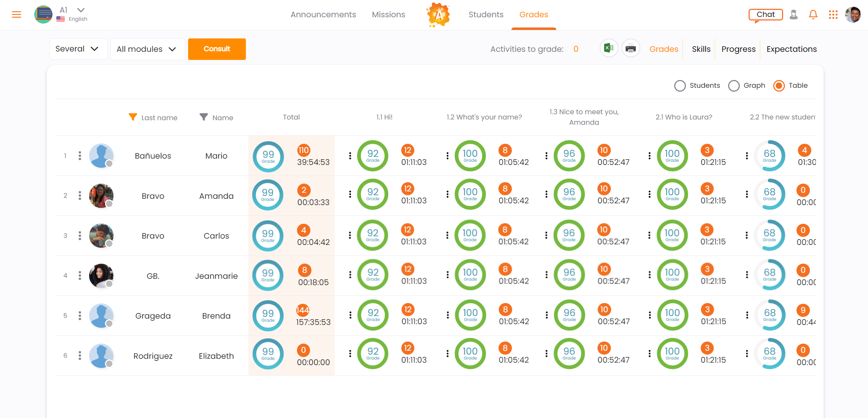Screen dimensions: 868x418
Task: Click the printer icon
Action: [x=631, y=49]
